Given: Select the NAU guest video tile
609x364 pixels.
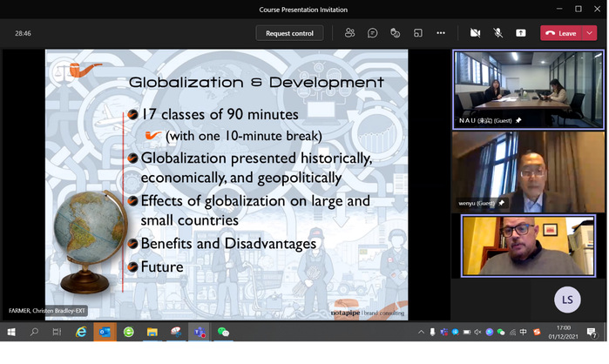Looking at the screenshot, I should pyautogui.click(x=528, y=89).
